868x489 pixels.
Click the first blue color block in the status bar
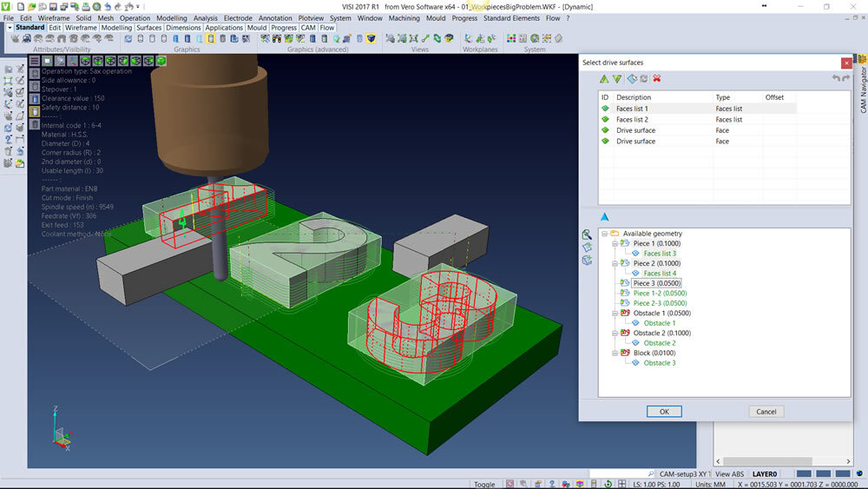[x=804, y=473]
